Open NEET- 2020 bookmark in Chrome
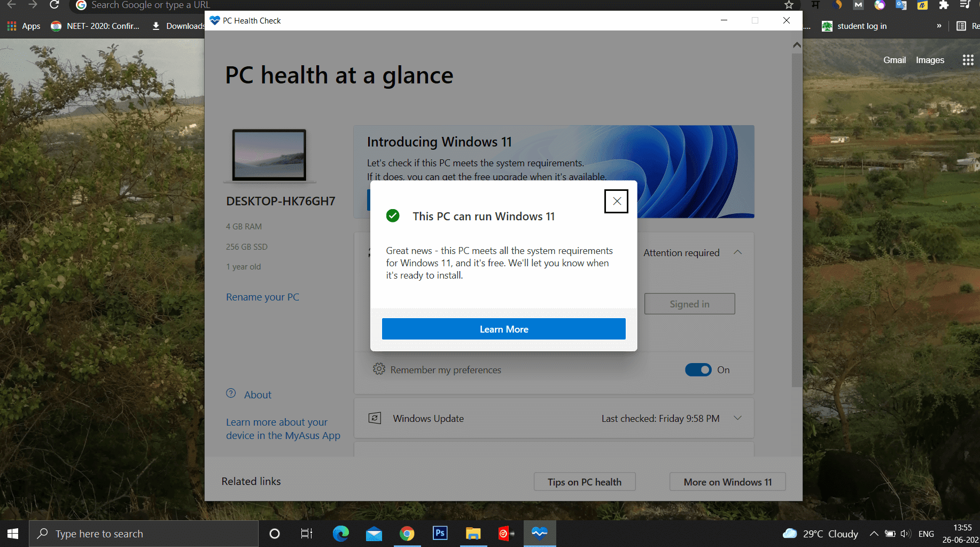This screenshot has width=980, height=547. click(95, 26)
